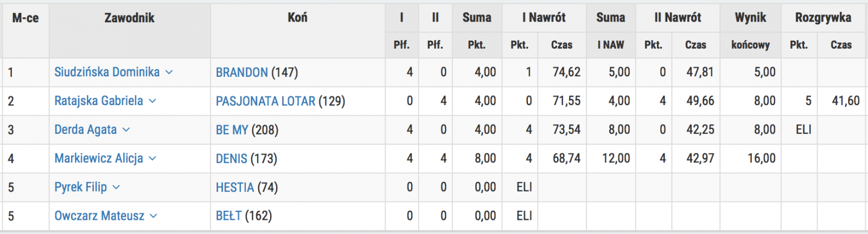This screenshot has height=234, width=868.
Task: Open rider link Ratajska Gabriela
Action: click(x=99, y=101)
